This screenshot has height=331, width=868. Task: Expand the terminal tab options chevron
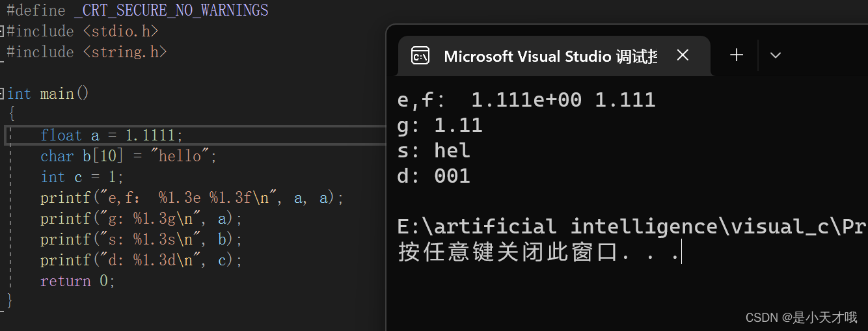[x=775, y=56]
